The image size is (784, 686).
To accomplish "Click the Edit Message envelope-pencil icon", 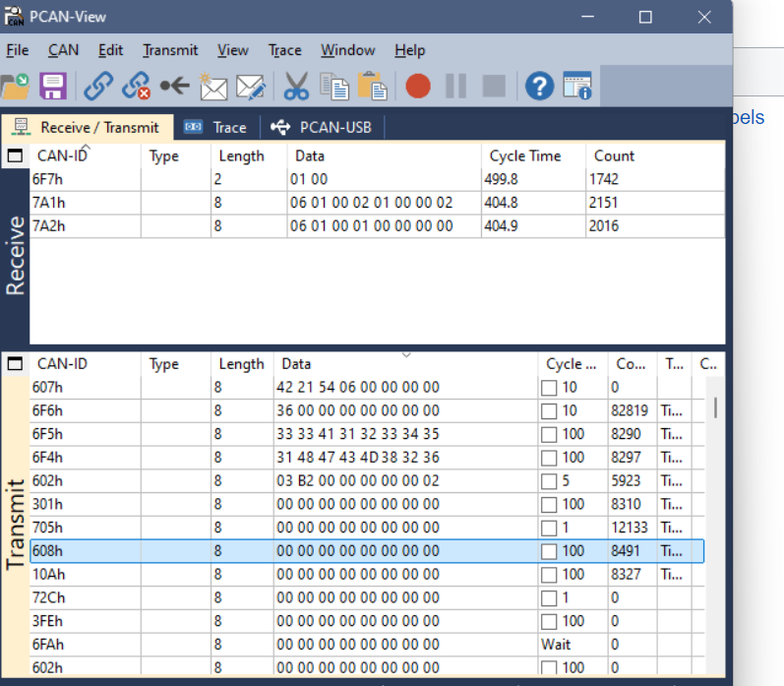I will [251, 87].
